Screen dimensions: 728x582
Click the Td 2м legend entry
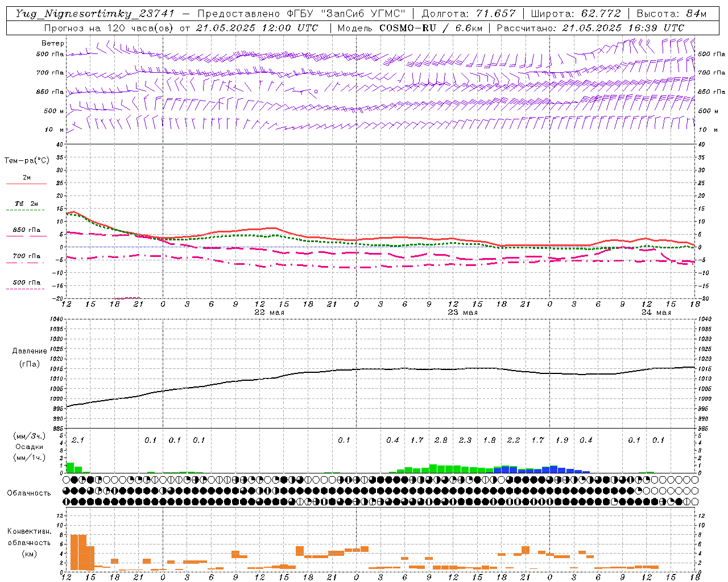point(27,203)
